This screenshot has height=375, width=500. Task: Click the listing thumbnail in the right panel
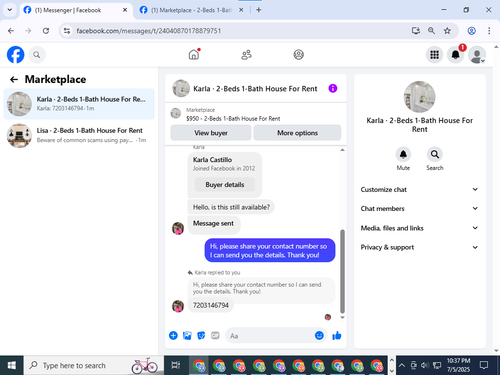(419, 97)
